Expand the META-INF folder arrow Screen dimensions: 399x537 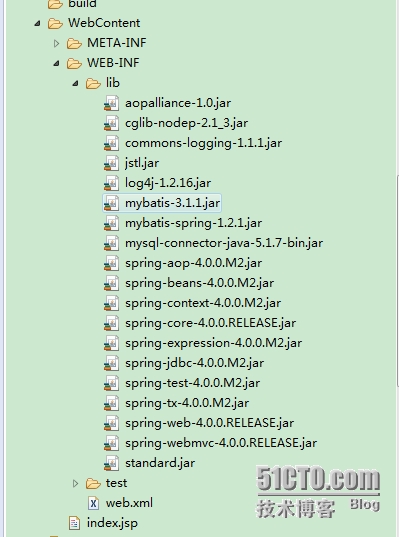[57, 43]
